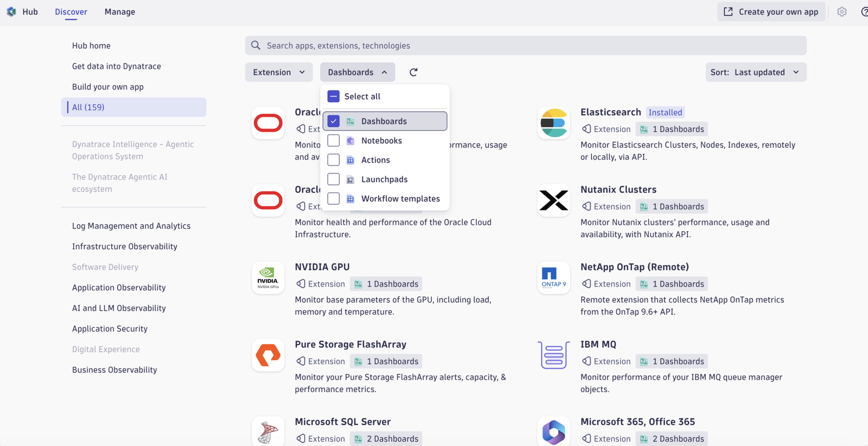Switch to the Manage tab
The width and height of the screenshot is (868, 446).
point(120,12)
